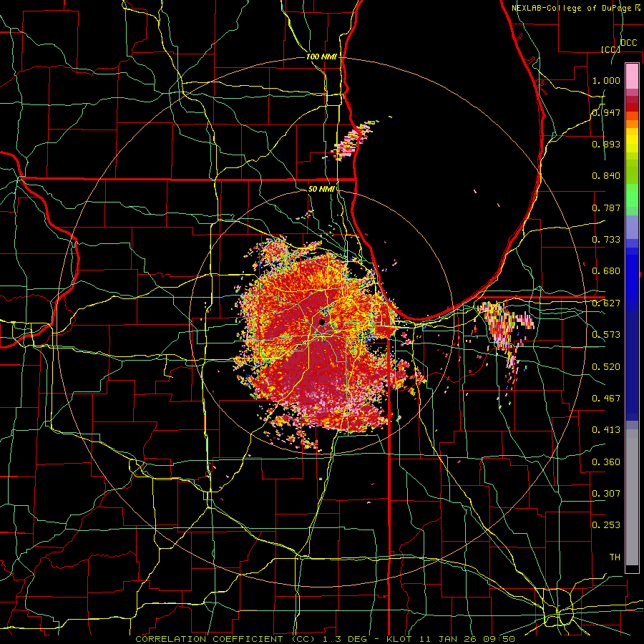
Task: Click the [CC] units label above color bar
Action: [610, 49]
